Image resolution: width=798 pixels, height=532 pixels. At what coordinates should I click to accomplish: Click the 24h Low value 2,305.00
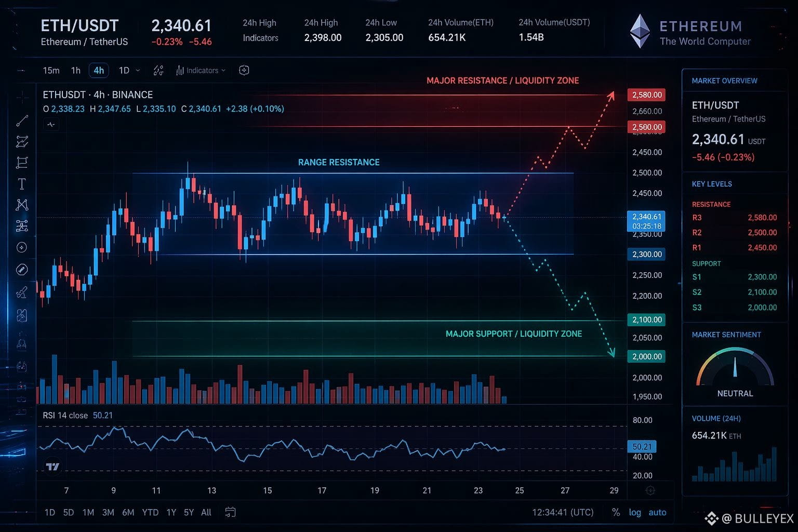point(384,37)
